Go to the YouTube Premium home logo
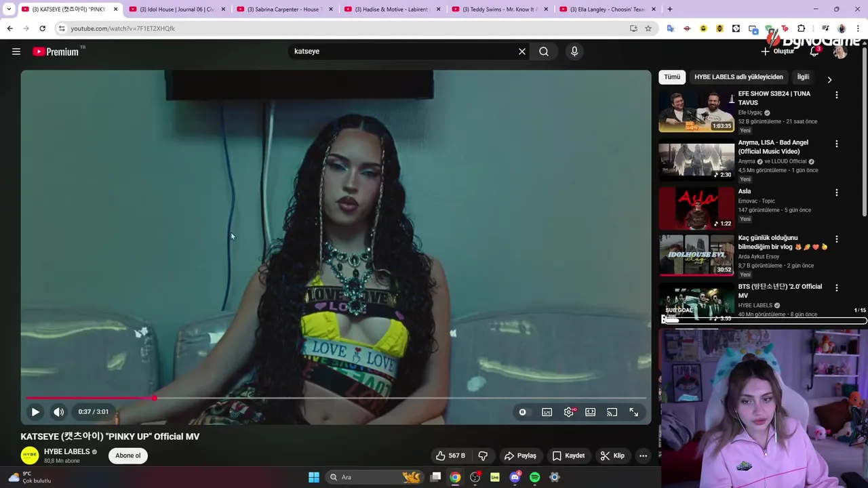 [56, 52]
